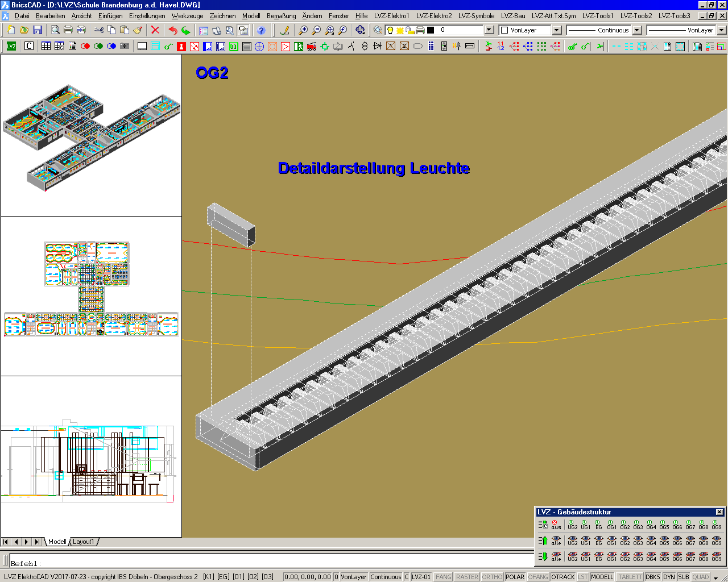This screenshot has height=582, width=728.
Task: Open the LVZ-Elektro1 menu
Action: point(391,16)
